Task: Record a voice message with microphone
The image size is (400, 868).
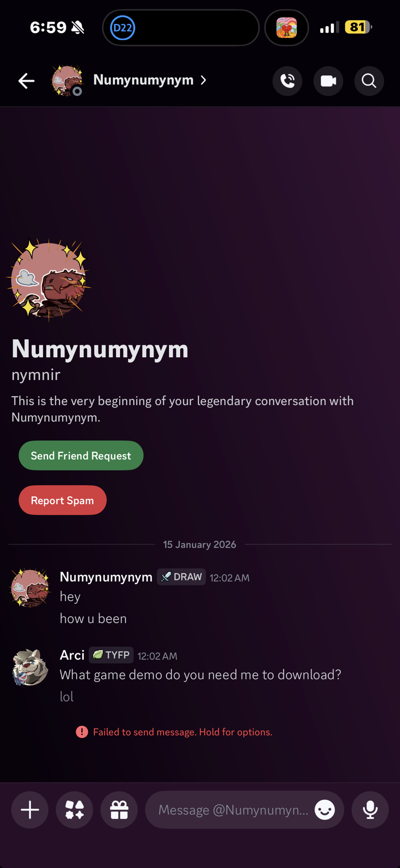Action: [x=370, y=810]
